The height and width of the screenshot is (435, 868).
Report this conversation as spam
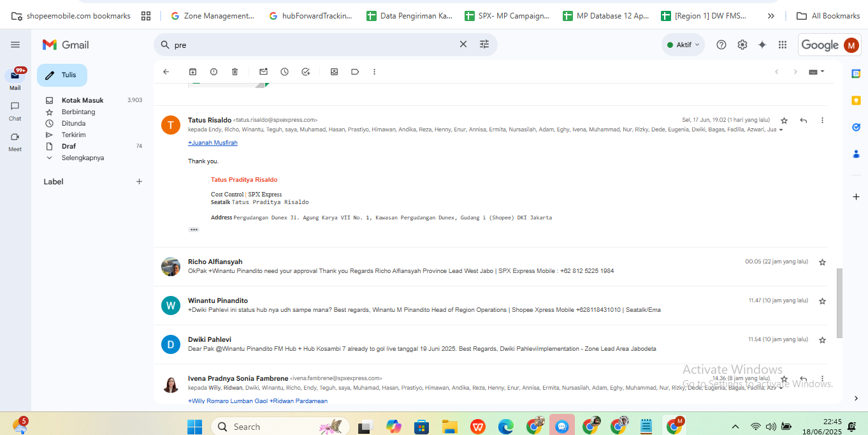[213, 72]
